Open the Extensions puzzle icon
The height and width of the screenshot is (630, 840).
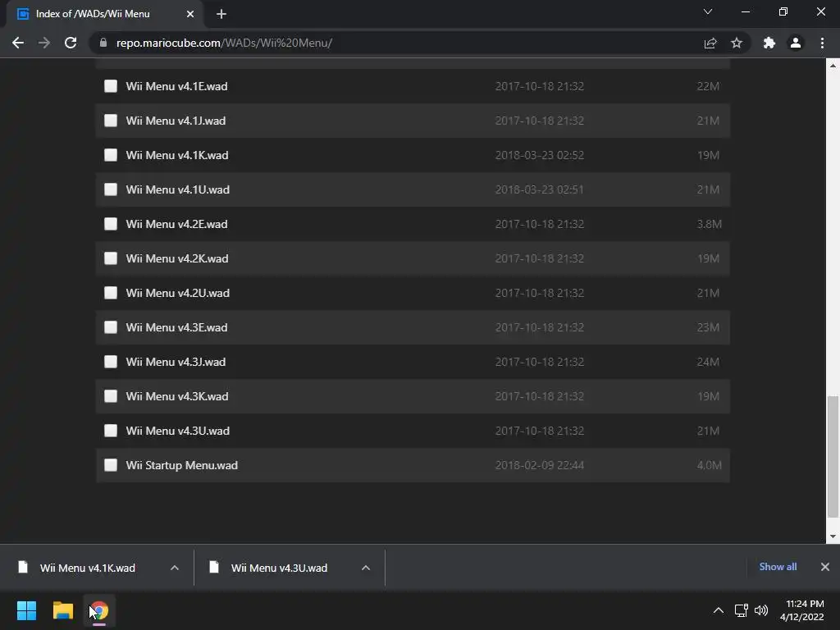coord(769,43)
